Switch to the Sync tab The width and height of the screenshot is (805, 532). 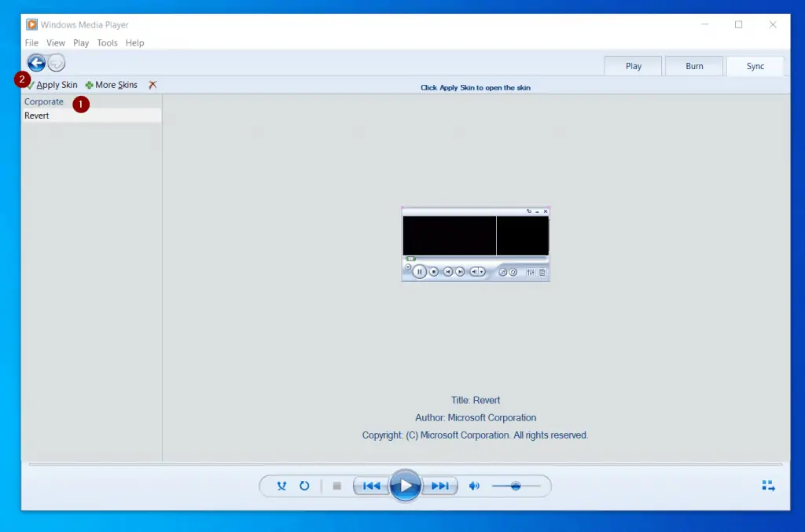click(x=755, y=65)
